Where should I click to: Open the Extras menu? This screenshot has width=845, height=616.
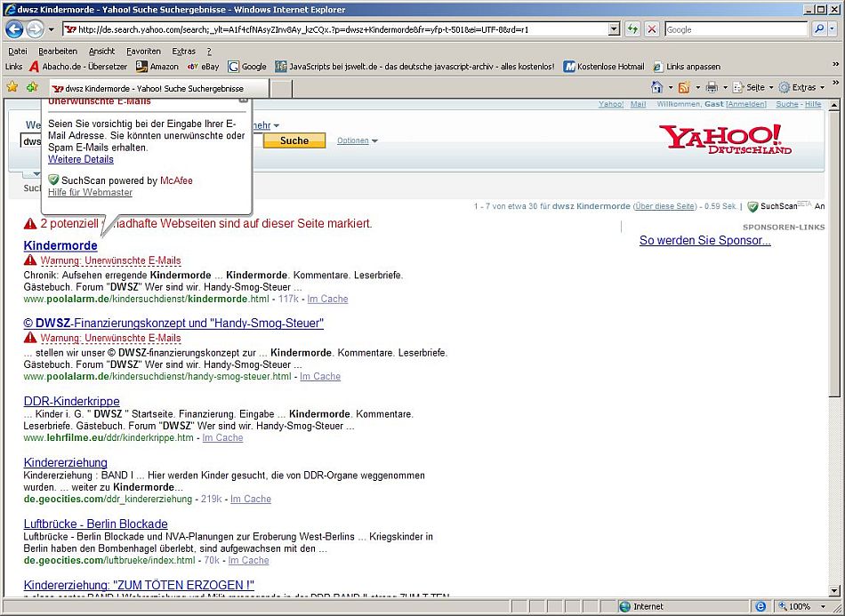coord(183,52)
